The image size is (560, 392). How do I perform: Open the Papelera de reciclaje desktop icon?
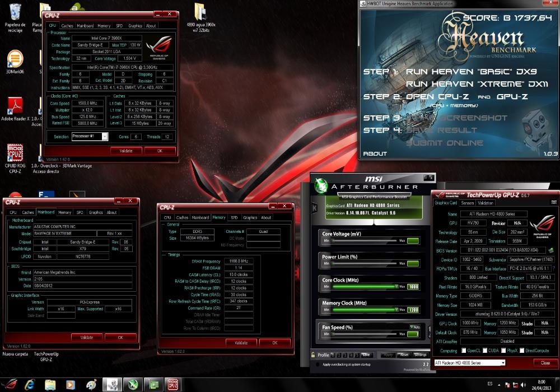15,17
